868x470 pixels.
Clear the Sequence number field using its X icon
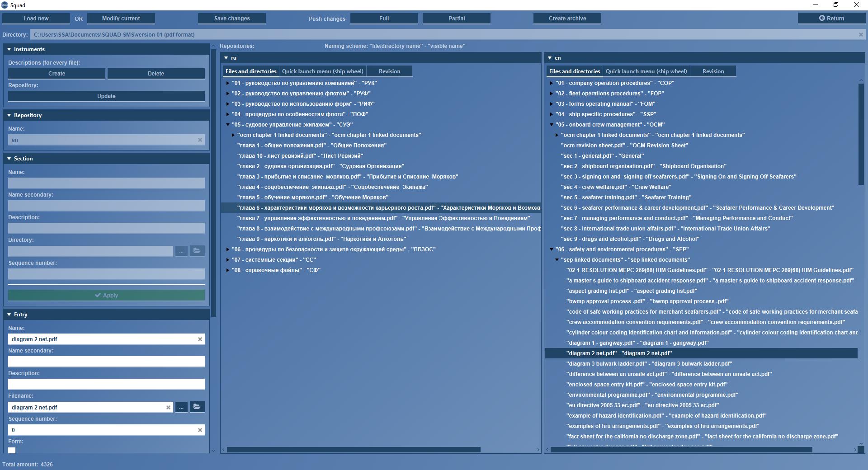click(199, 430)
